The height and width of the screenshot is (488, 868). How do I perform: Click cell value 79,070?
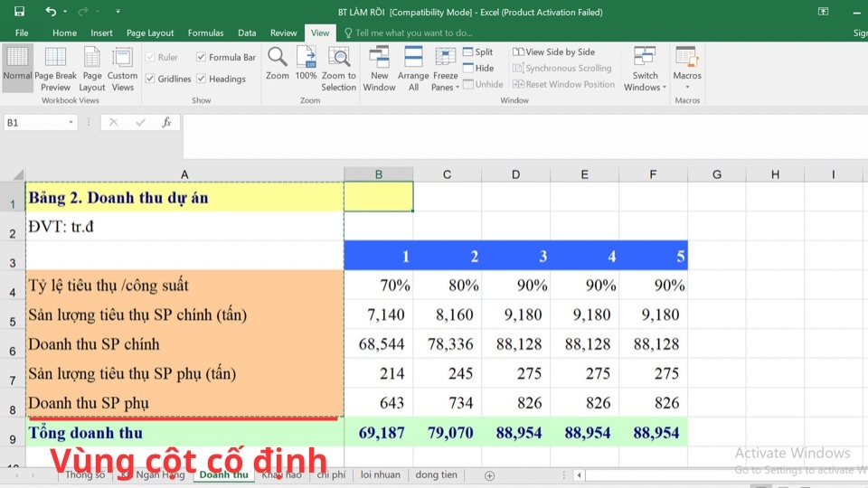[448, 432]
